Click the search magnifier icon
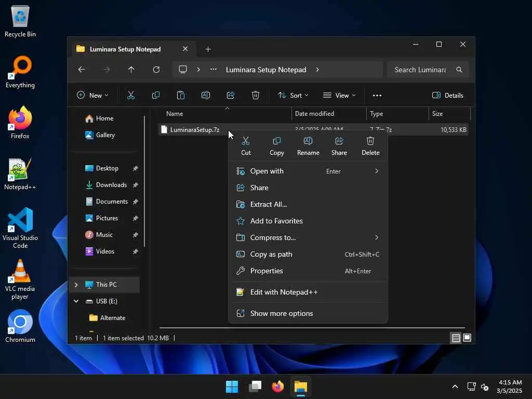Viewport: 532px width, 399px height. [459, 70]
